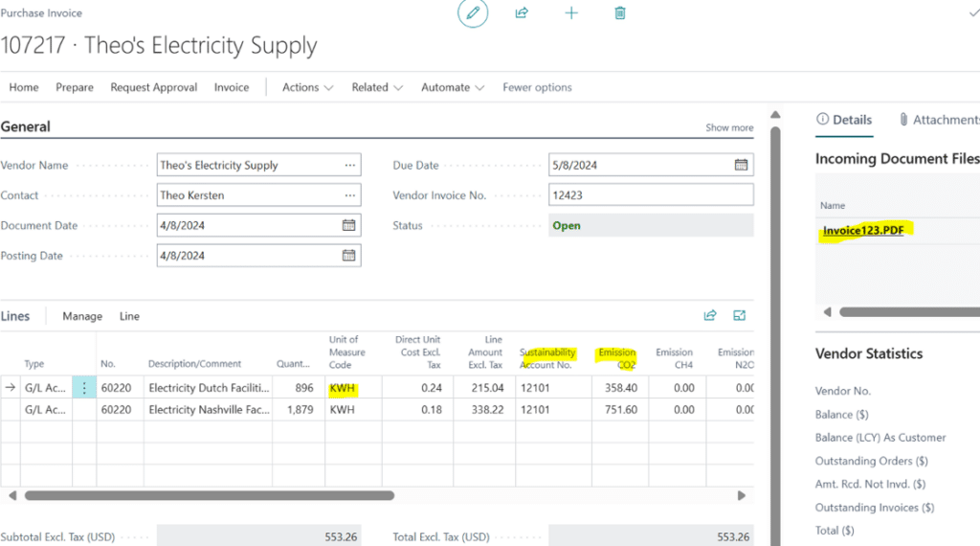The width and height of the screenshot is (980, 546).
Task: Click Show more in General section
Action: pos(729,127)
